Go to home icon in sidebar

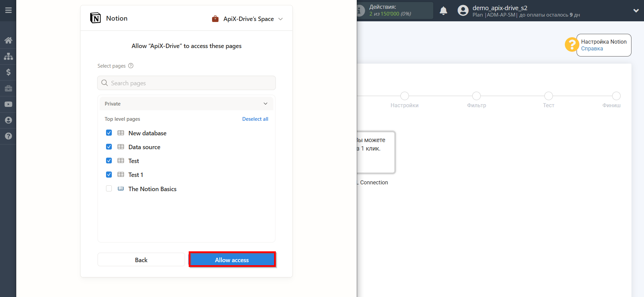pos(8,41)
